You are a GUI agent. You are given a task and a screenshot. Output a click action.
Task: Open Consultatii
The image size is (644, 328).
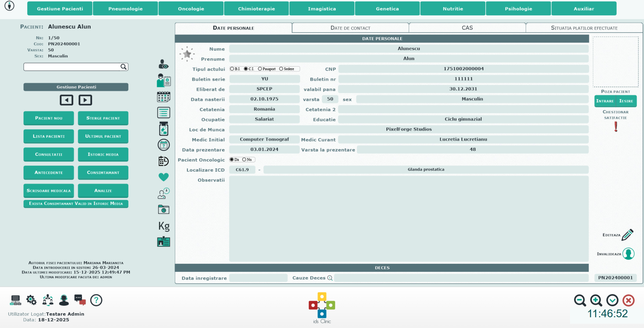49,154
